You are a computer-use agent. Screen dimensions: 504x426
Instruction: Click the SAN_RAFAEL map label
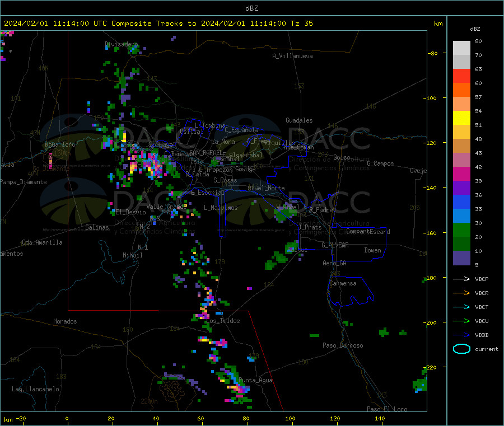[x=205, y=152]
